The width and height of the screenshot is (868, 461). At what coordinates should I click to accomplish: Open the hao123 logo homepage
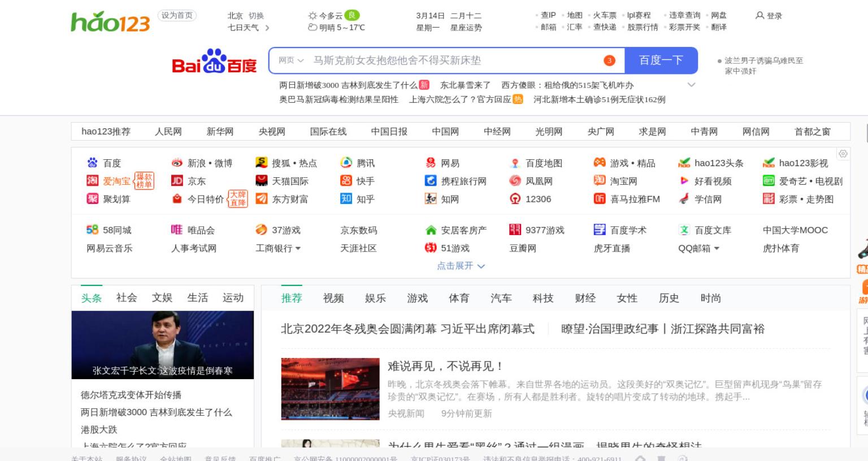[110, 21]
